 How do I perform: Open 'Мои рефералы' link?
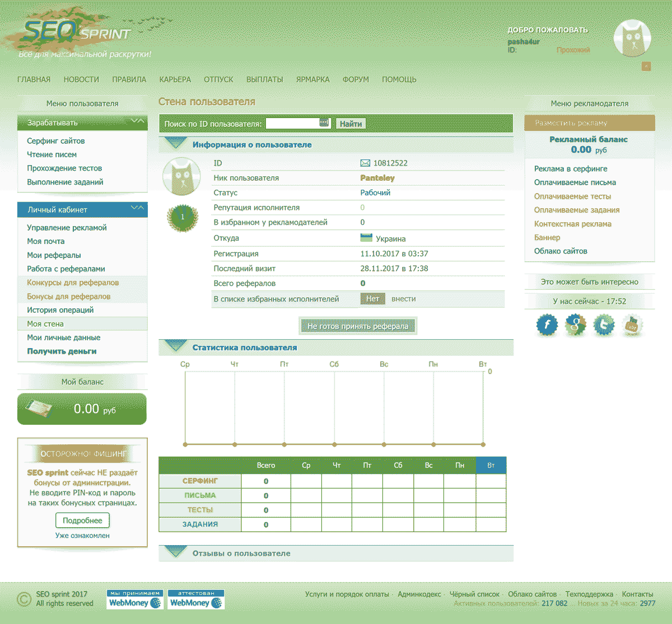click(x=54, y=255)
